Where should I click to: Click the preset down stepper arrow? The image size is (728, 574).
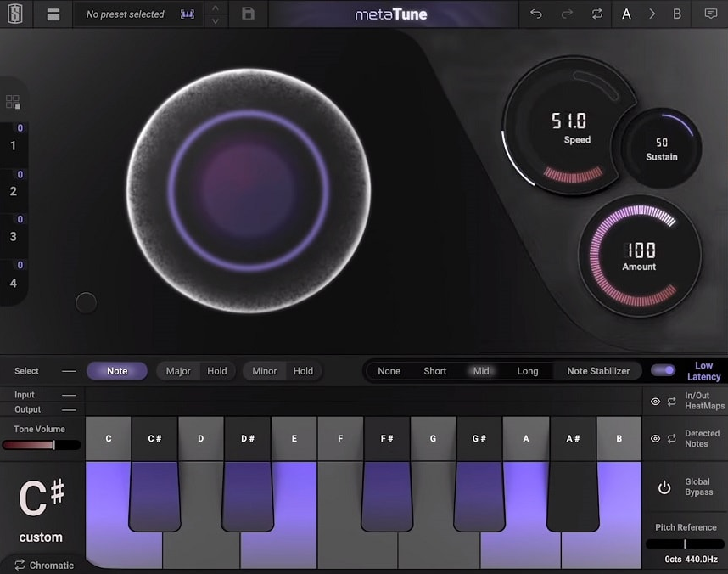point(216,20)
